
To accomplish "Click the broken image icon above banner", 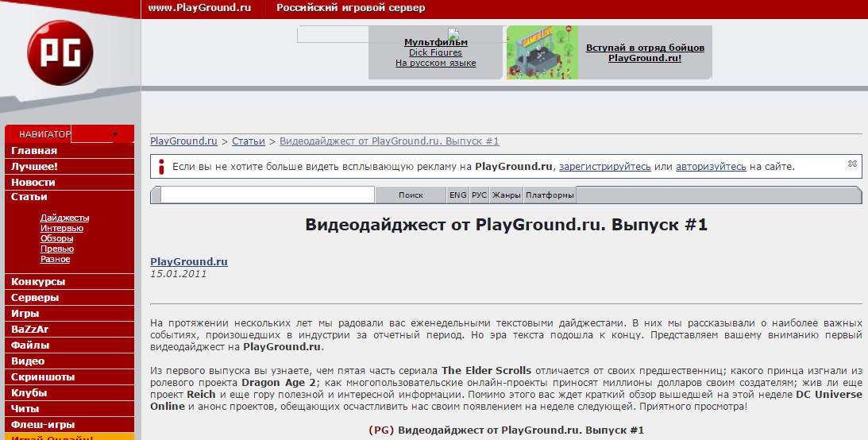I will click(x=453, y=33).
